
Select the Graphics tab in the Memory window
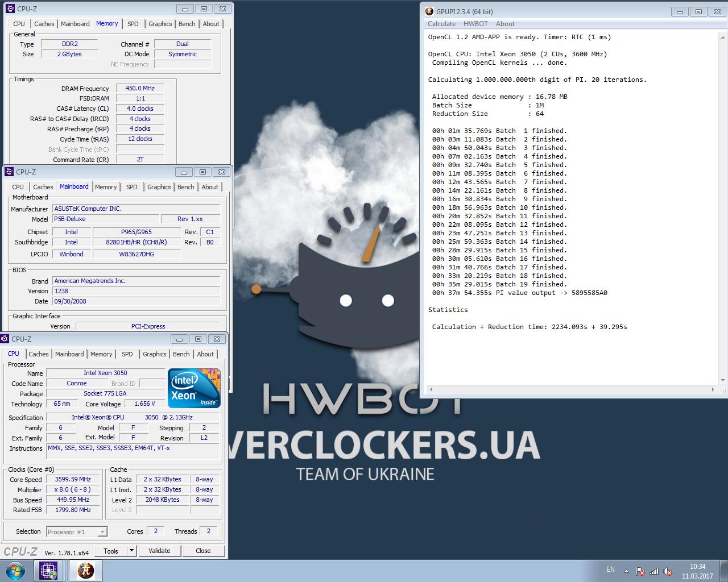tap(160, 24)
